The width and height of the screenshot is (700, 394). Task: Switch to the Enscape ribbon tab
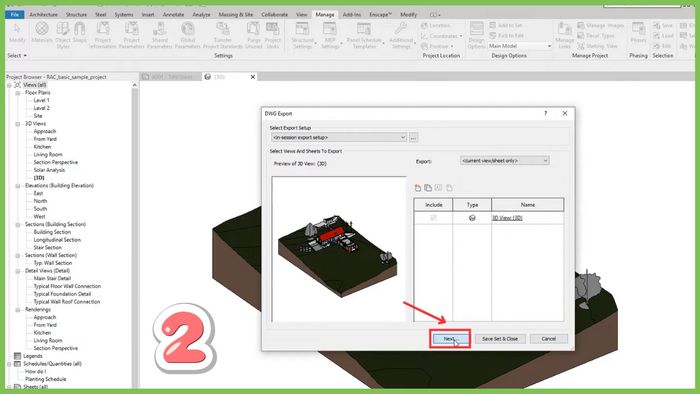(380, 14)
